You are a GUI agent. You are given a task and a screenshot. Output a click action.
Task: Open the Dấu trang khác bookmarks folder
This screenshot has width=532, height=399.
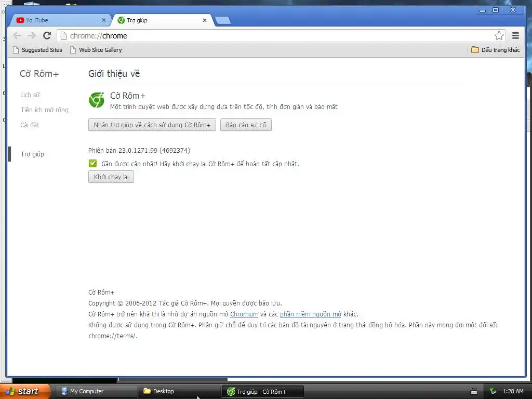coord(495,50)
